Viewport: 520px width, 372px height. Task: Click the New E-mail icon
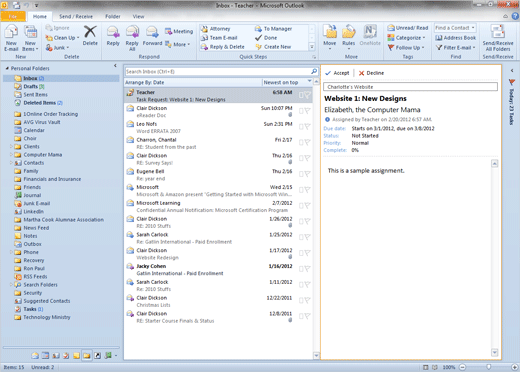click(x=11, y=32)
